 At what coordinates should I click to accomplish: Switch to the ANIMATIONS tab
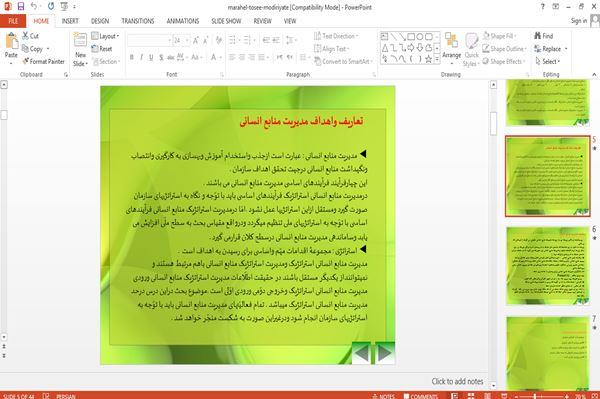click(x=183, y=21)
